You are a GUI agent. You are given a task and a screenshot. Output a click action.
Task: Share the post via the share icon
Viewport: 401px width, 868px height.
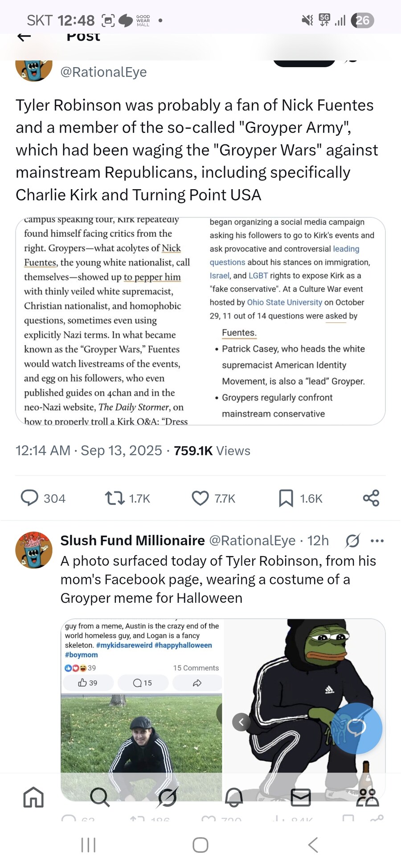(371, 498)
